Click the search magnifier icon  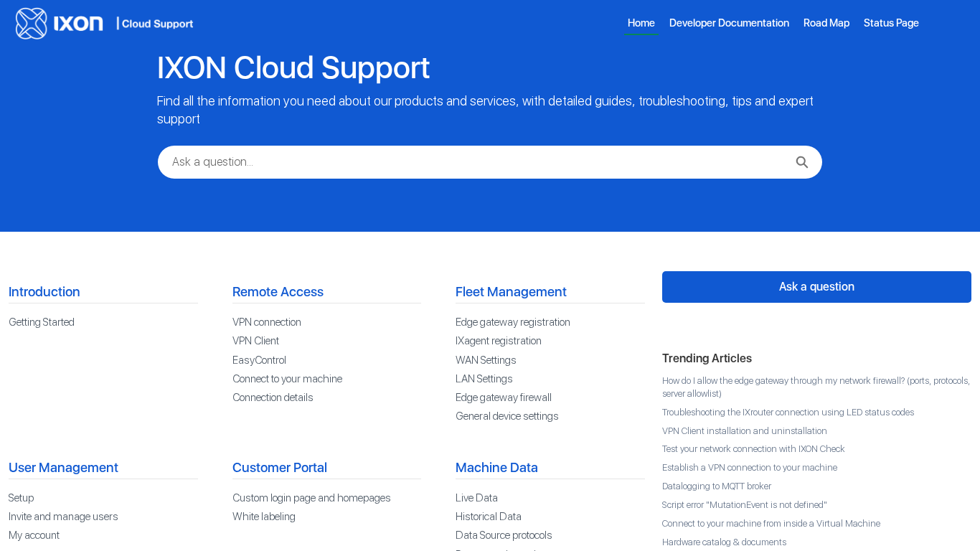(802, 162)
